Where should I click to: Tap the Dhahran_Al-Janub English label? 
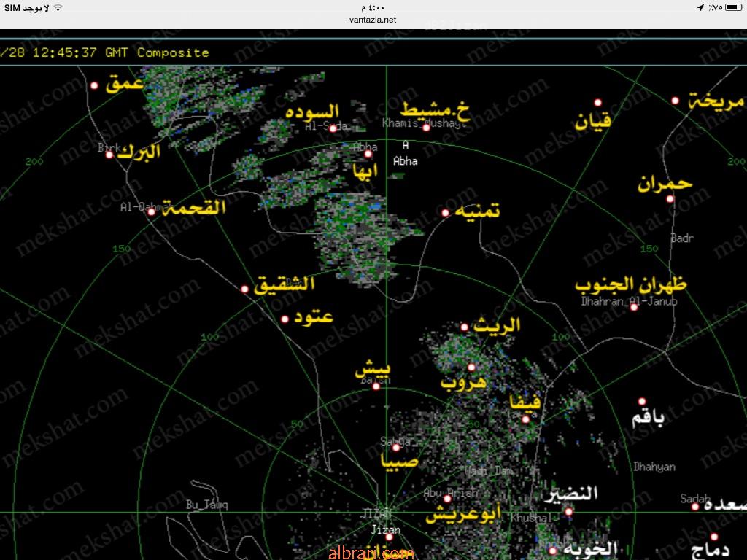629,301
